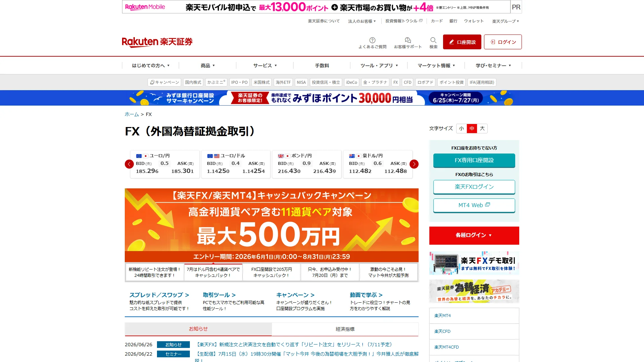644x362 pixels.
Task: Open the キャッシュバックキャンペーン main banner
Action: [x=272, y=225]
